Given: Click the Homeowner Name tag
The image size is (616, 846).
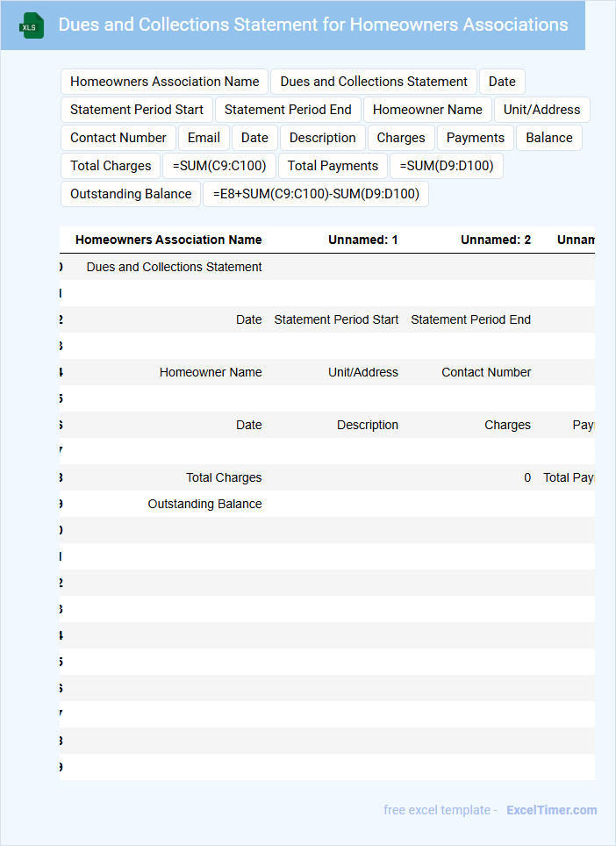Looking at the screenshot, I should click(x=427, y=110).
